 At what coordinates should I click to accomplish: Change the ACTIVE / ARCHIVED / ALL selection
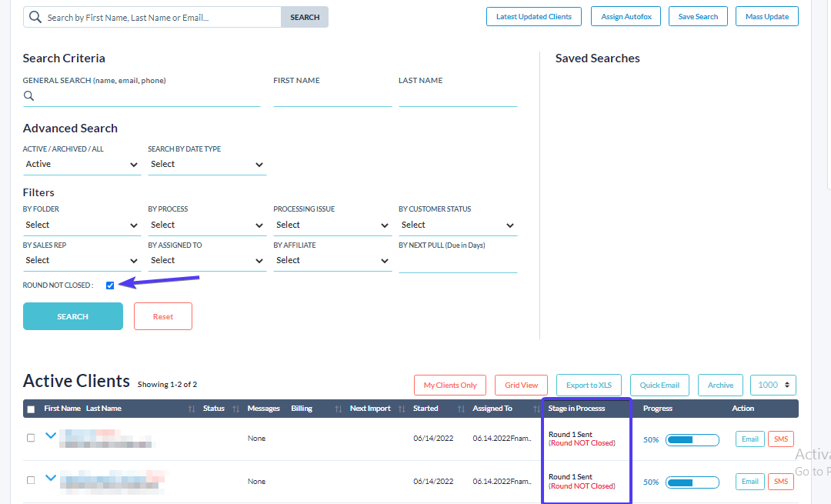coord(82,164)
